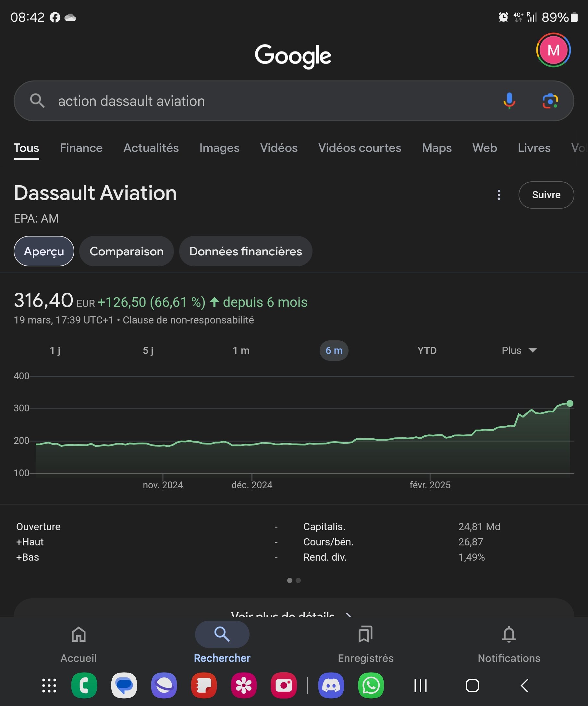Expand Voir plus de détails
The width and height of the screenshot is (588, 706).
291,614
